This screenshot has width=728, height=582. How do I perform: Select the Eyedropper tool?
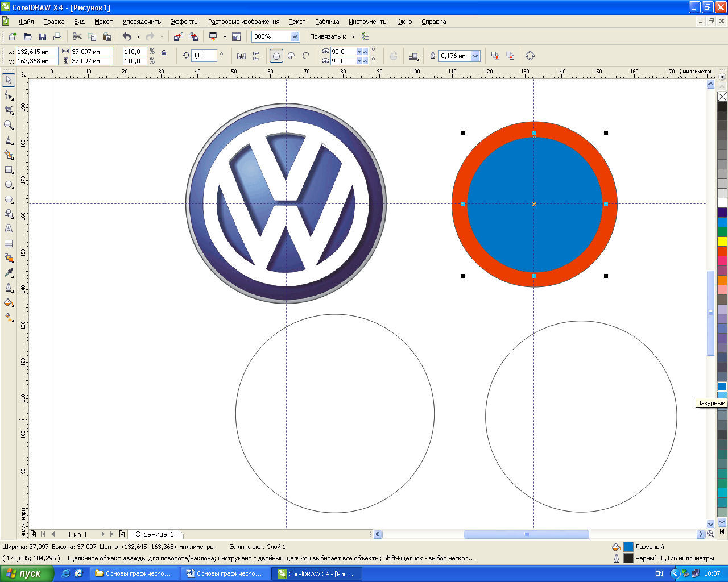[9, 273]
